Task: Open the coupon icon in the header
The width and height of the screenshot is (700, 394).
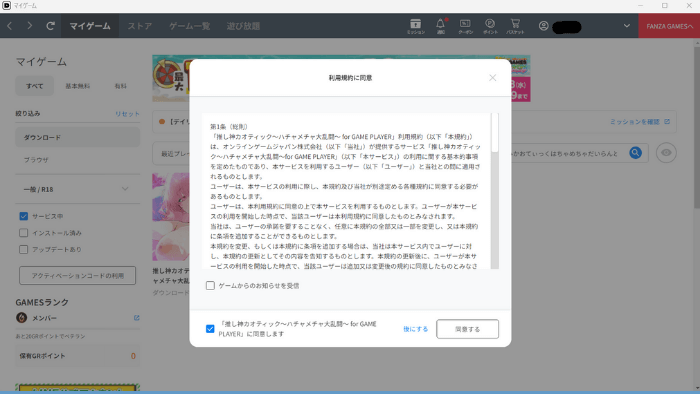Action: click(465, 26)
